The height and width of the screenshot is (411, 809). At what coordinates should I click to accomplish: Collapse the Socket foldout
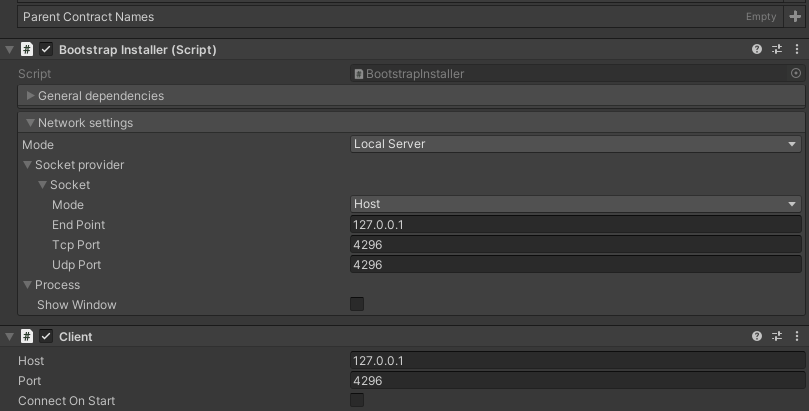pyautogui.click(x=43, y=185)
